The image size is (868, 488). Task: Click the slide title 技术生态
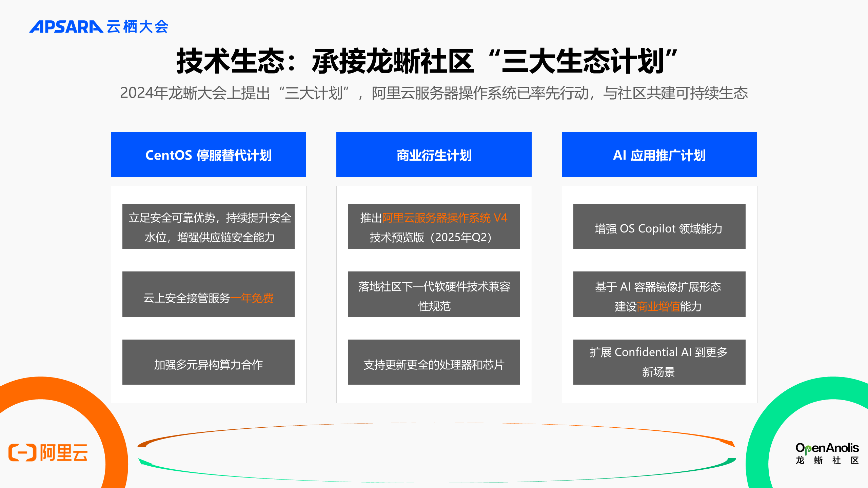[x=427, y=61]
